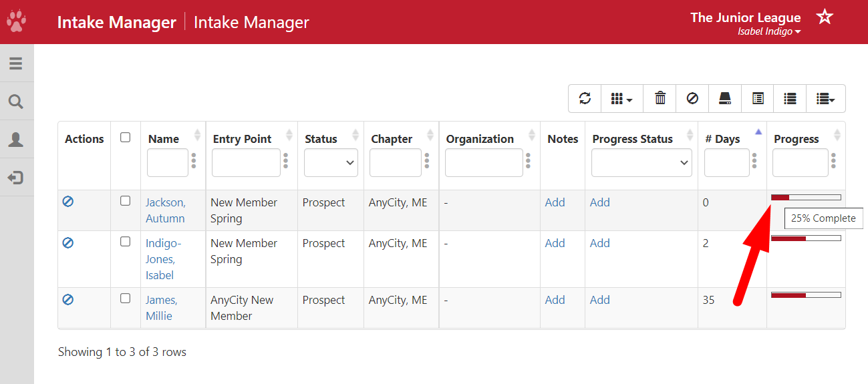Click Entry Point column sort arrows

coord(289,135)
